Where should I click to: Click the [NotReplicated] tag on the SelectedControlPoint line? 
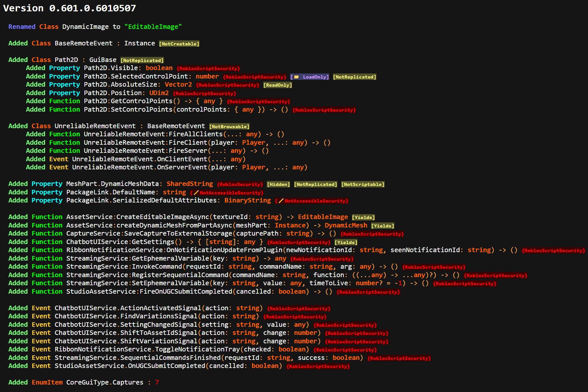354,77
